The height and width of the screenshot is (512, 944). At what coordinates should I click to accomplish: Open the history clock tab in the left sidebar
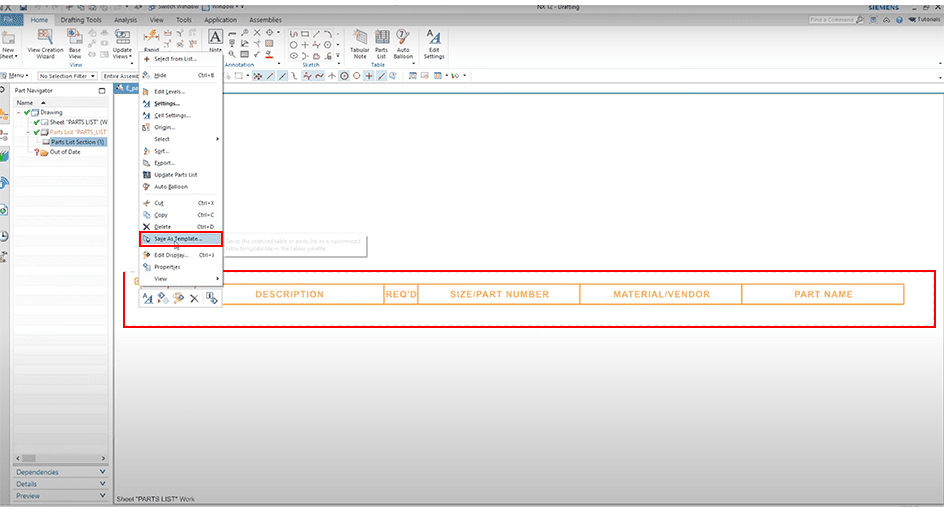(x=4, y=236)
